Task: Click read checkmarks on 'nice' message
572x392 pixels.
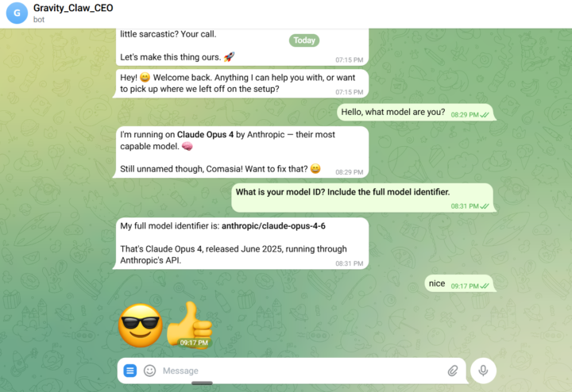Action: [x=485, y=286]
